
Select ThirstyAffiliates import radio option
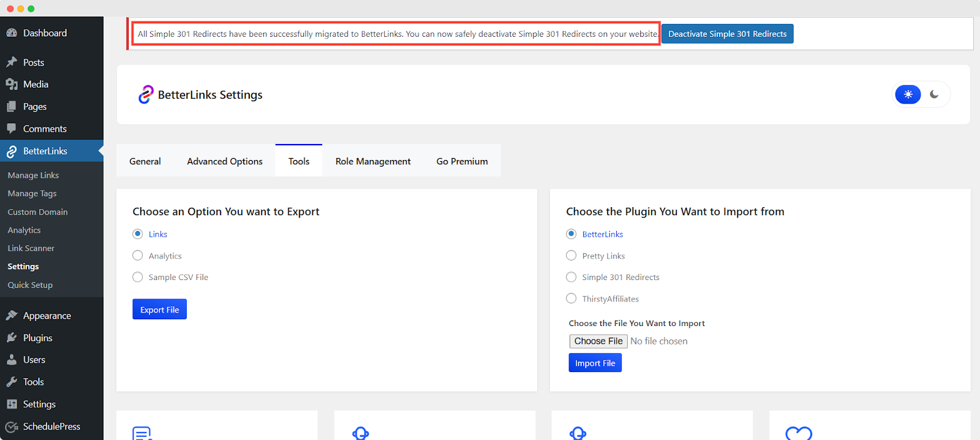click(571, 298)
